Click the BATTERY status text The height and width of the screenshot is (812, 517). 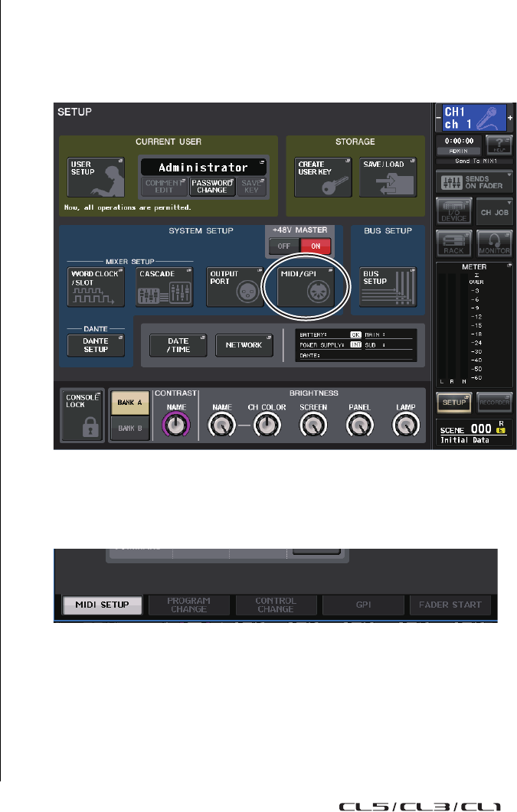[x=313, y=335]
